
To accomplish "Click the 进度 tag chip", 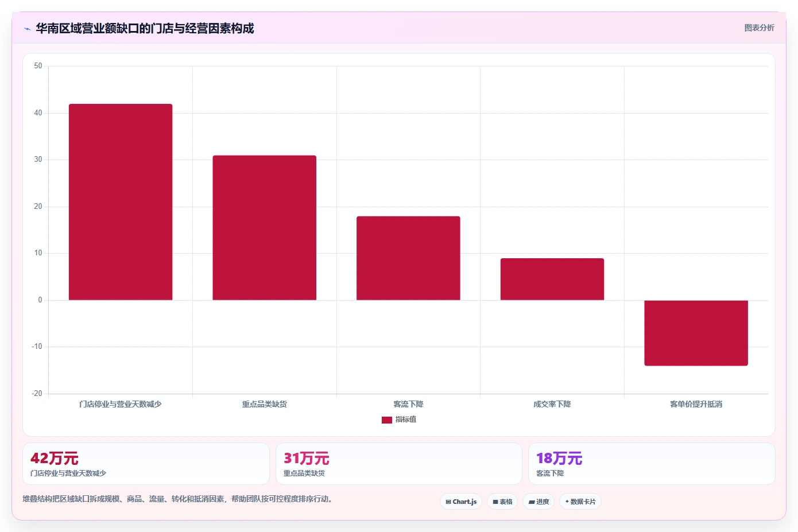I will 539,502.
